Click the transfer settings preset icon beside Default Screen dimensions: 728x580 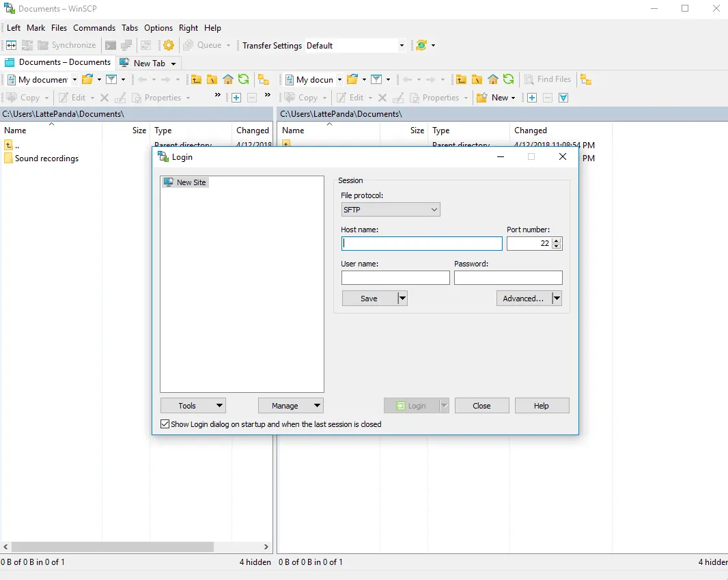(x=421, y=45)
